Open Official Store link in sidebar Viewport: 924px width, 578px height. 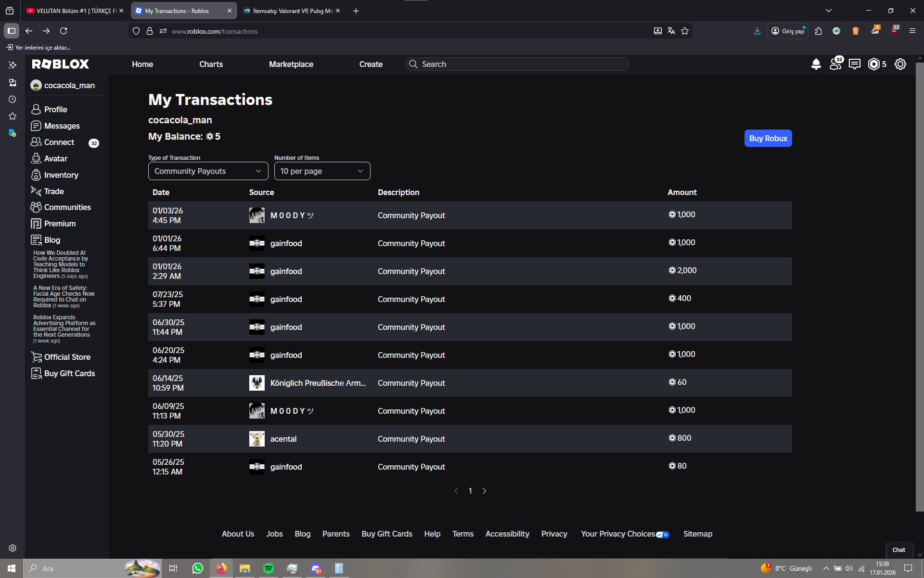[61, 357]
